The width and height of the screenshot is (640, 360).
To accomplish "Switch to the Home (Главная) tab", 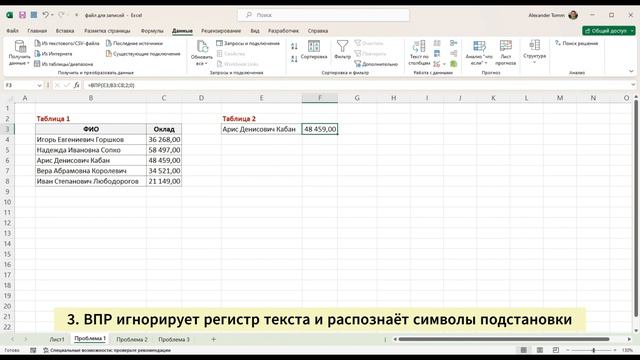I will [37, 31].
